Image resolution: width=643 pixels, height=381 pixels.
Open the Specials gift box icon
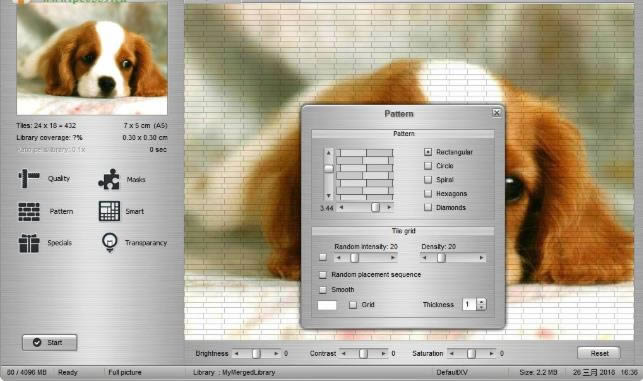coord(29,243)
